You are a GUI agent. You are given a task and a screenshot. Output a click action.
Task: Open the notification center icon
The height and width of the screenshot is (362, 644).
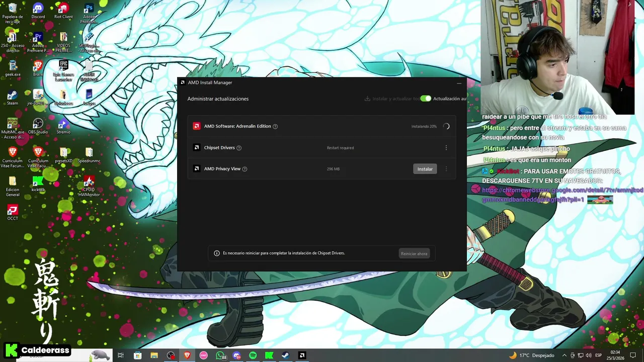click(x=633, y=355)
